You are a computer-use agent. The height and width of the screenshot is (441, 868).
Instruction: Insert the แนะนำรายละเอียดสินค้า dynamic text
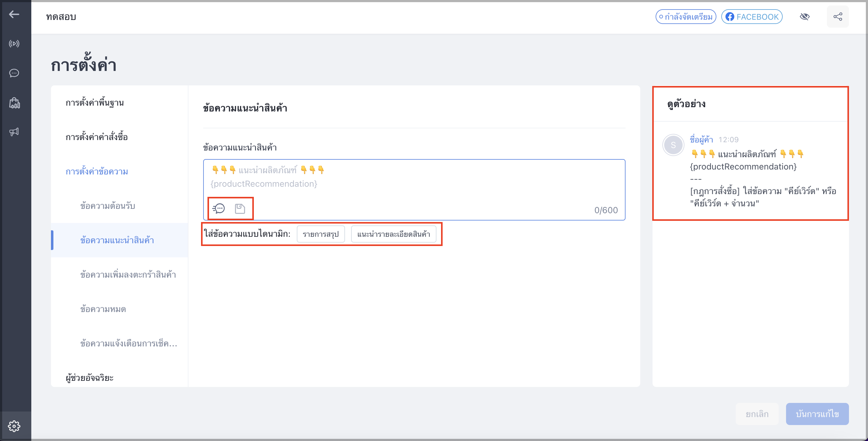pos(393,234)
